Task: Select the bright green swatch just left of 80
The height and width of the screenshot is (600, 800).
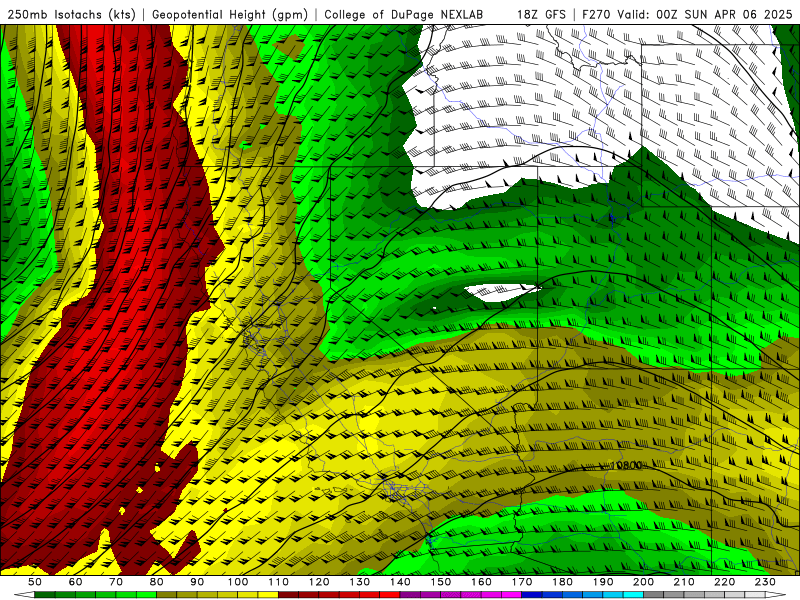Action: (x=146, y=595)
